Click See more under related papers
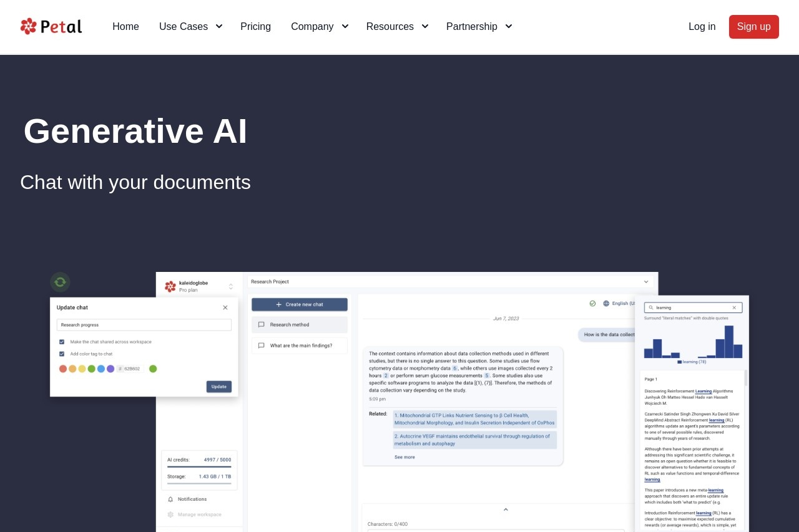This screenshot has height=532, width=799. pos(404,457)
